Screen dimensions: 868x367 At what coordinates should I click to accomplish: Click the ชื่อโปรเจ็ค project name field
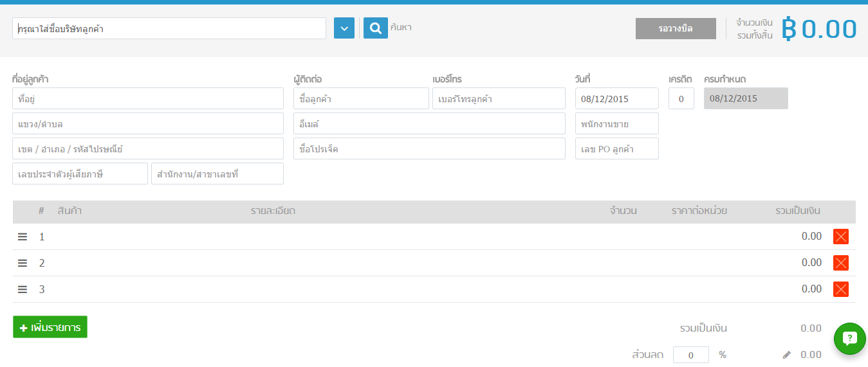pyautogui.click(x=429, y=148)
